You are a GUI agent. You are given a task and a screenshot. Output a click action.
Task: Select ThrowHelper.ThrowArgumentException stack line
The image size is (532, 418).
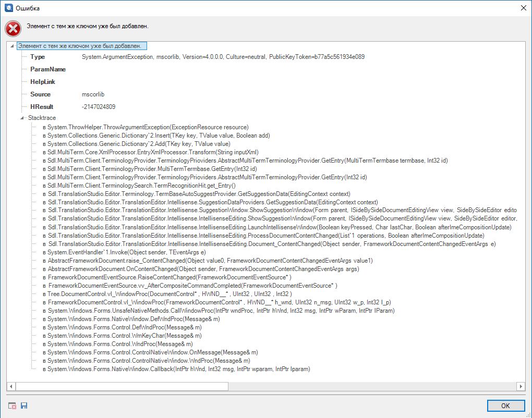[146, 127]
